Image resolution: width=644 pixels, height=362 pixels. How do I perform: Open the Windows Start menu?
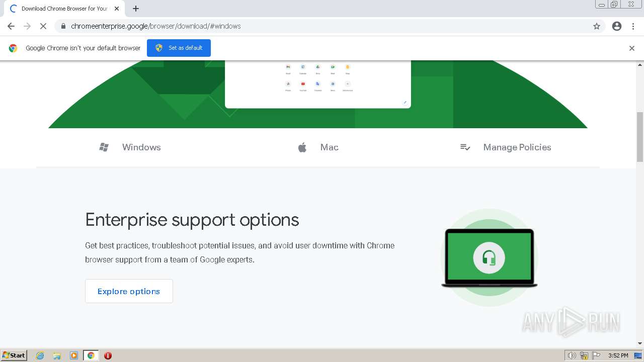coord(14,355)
